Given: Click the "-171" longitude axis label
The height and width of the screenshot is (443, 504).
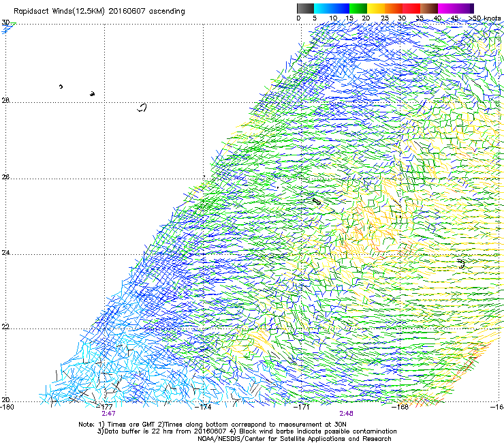Looking at the screenshot, I should (302, 407).
